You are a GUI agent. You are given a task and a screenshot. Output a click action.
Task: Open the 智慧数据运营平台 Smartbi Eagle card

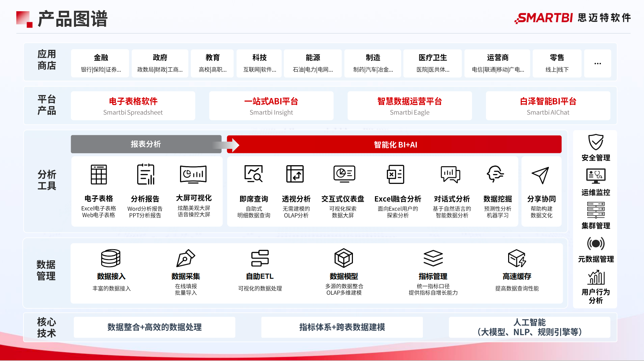tap(410, 106)
